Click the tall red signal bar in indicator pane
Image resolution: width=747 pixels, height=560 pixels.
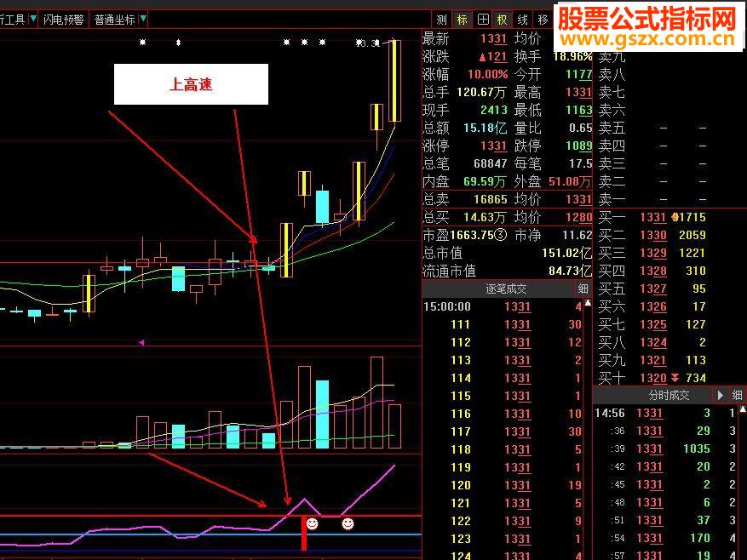click(303, 533)
